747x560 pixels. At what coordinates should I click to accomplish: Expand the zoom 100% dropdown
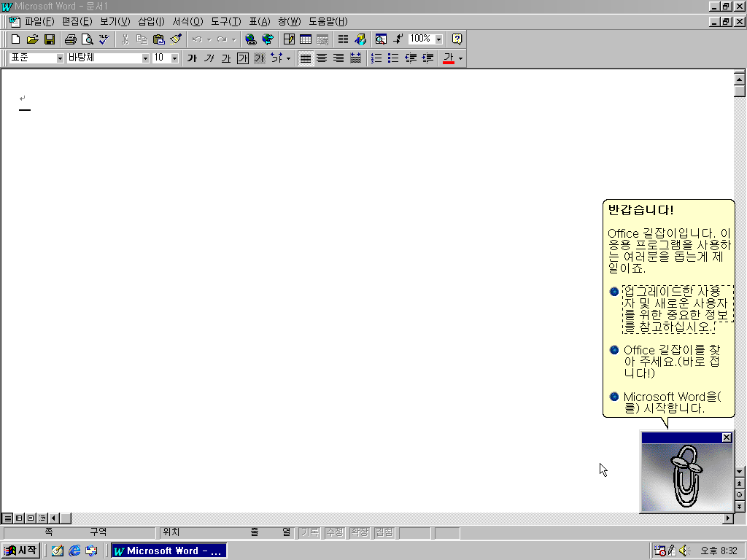click(x=438, y=39)
